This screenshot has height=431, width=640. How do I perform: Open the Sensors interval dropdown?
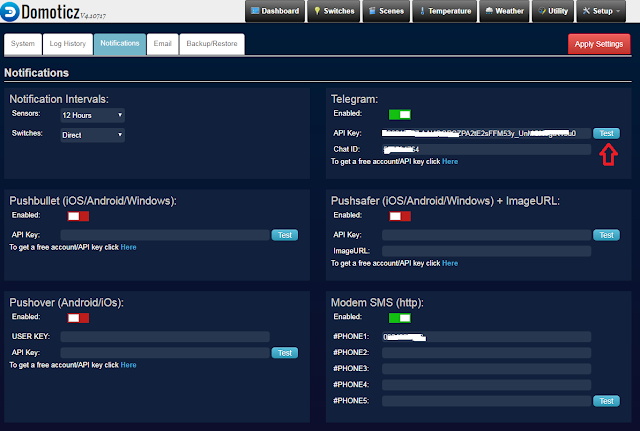tap(92, 115)
